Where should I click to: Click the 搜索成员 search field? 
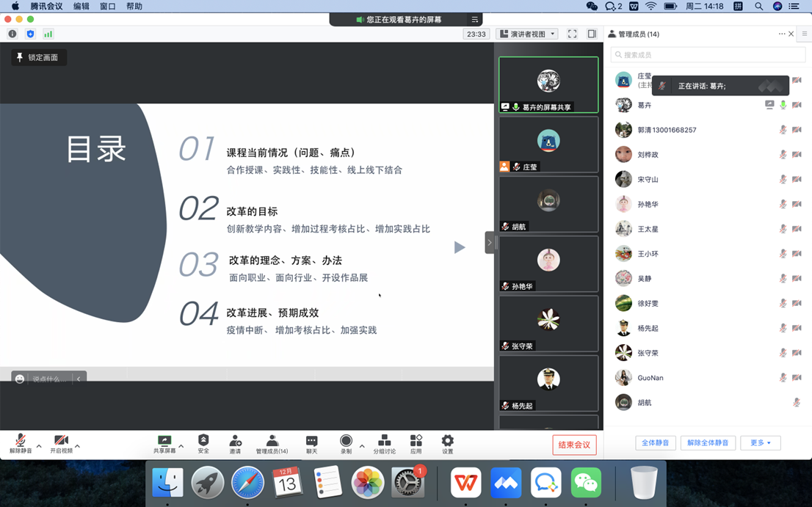(x=708, y=55)
